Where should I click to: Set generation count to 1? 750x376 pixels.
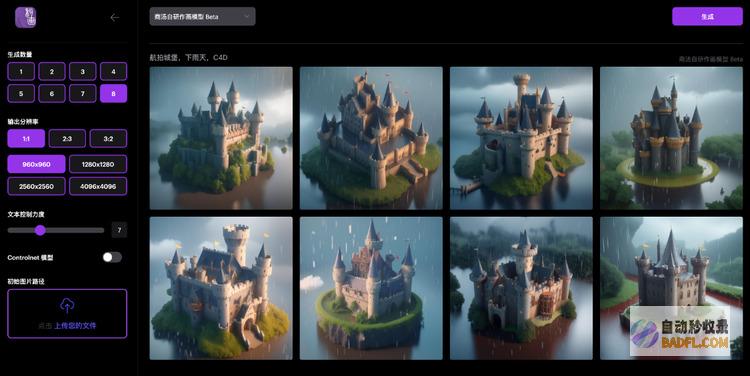click(21, 71)
